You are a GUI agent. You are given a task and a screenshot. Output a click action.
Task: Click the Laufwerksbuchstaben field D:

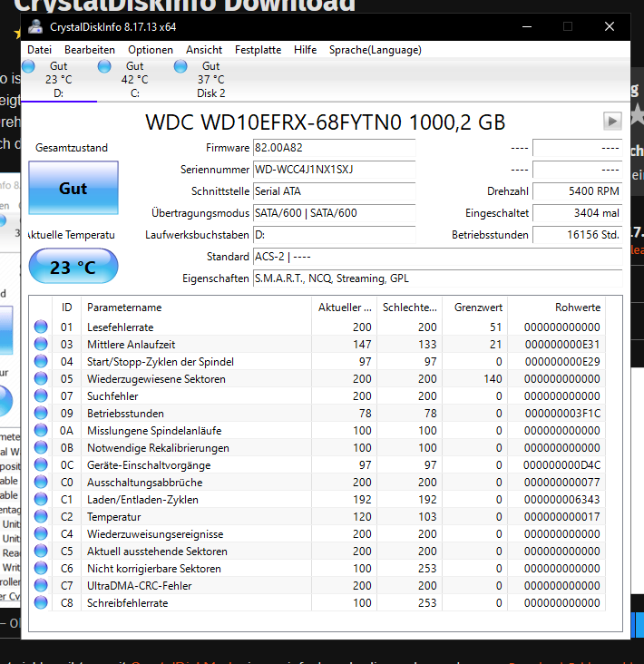(x=334, y=235)
